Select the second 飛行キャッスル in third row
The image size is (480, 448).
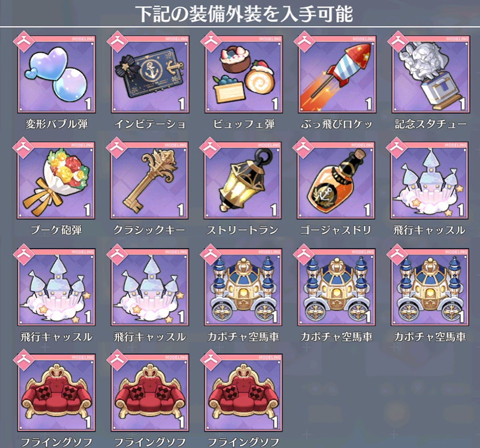[x=150, y=287]
